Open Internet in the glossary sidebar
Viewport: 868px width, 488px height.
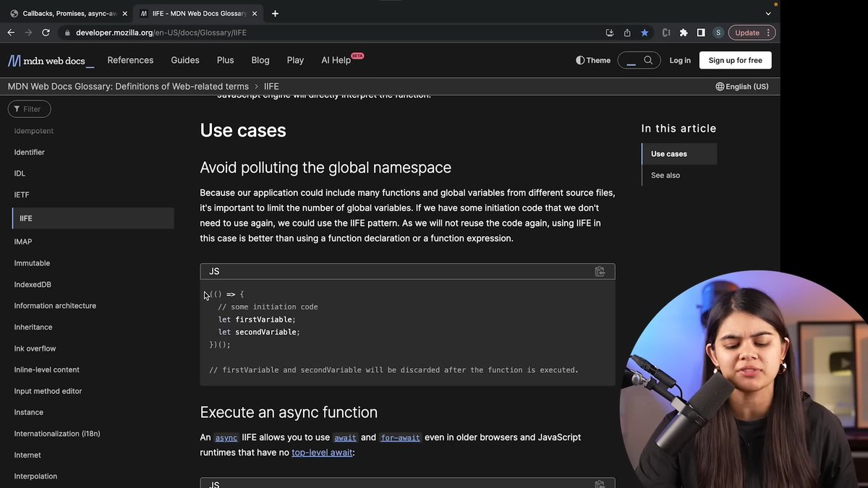pyautogui.click(x=27, y=455)
